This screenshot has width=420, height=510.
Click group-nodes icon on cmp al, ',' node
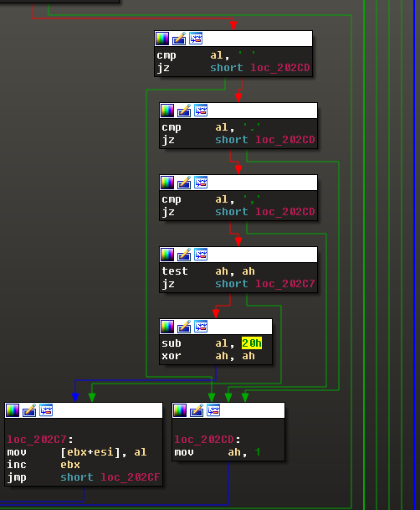(201, 183)
